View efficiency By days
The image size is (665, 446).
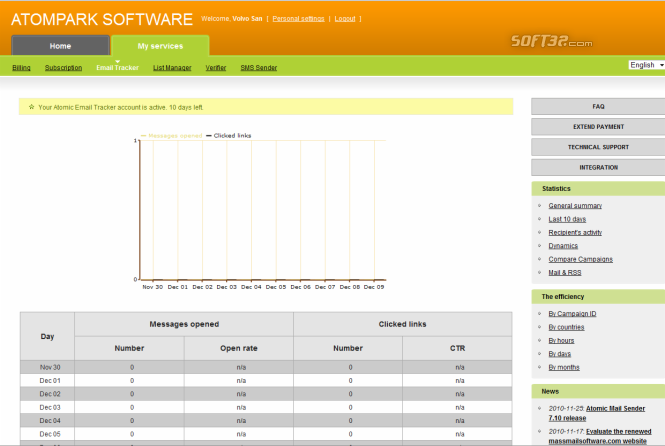tap(559, 354)
